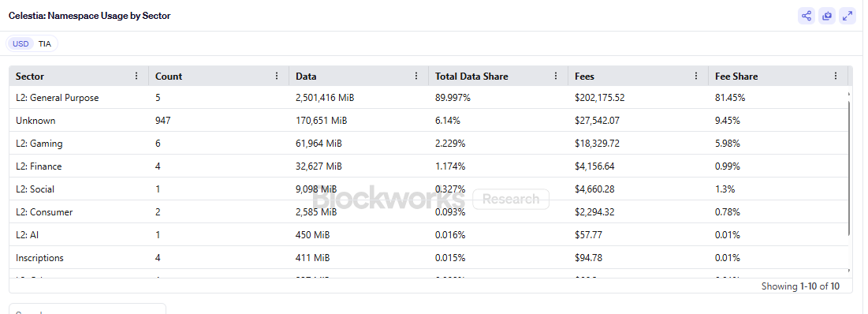Click data value 61,964 MiB
The image size is (868, 314).
point(319,144)
